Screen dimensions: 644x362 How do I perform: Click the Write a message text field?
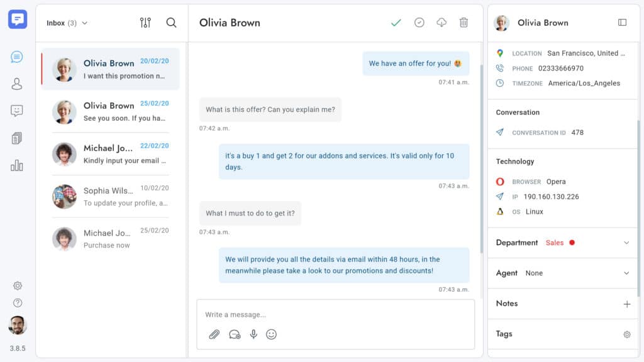(335, 314)
